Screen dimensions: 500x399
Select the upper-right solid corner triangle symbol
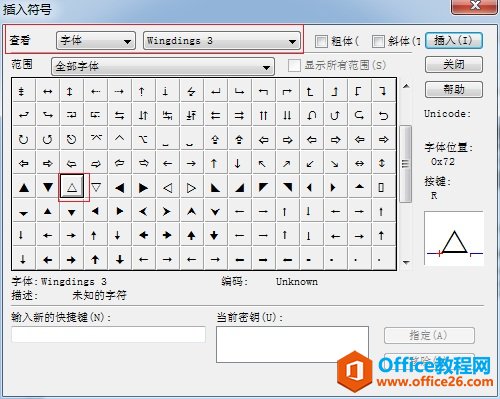point(287,188)
